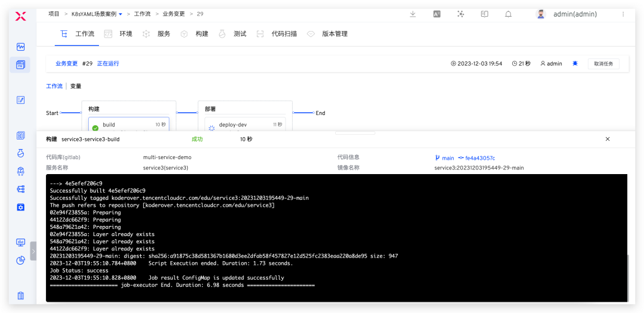Select the 服务 tab
The height and width of the screenshot is (313, 644).
156,33
